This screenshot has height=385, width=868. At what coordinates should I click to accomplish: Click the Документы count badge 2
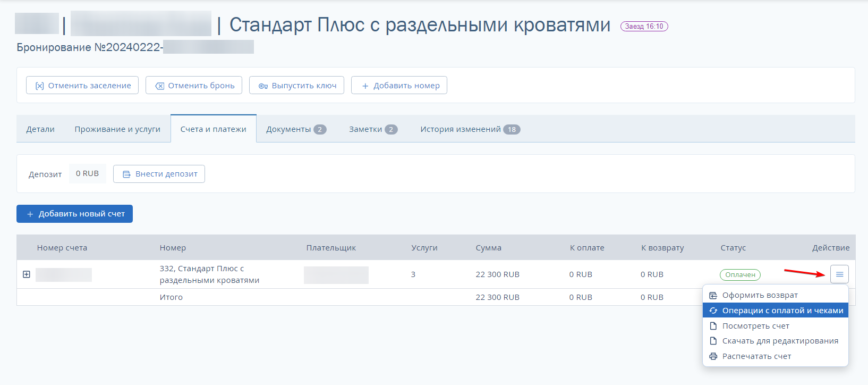tap(320, 129)
